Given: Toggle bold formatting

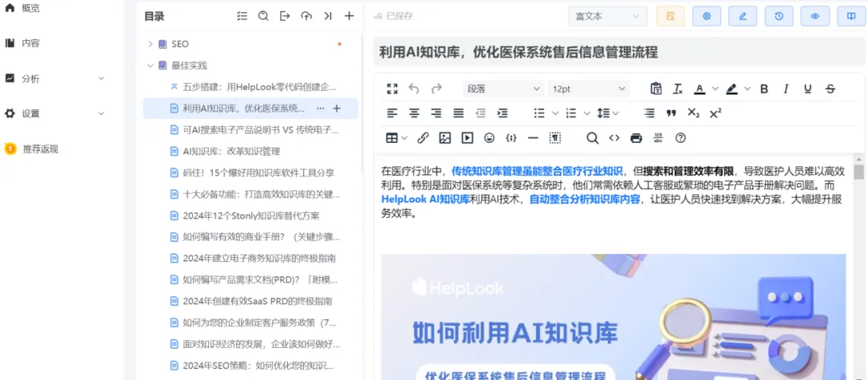Looking at the screenshot, I should pyautogui.click(x=764, y=88).
